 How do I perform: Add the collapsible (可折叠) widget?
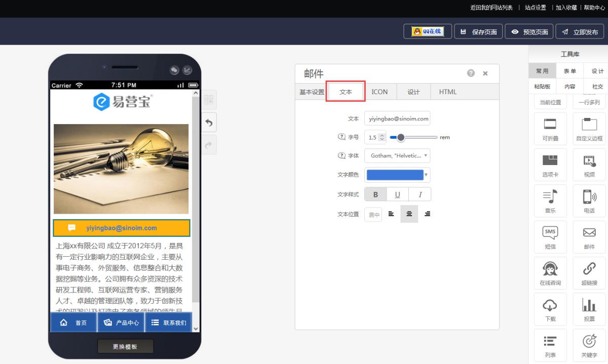(x=550, y=129)
